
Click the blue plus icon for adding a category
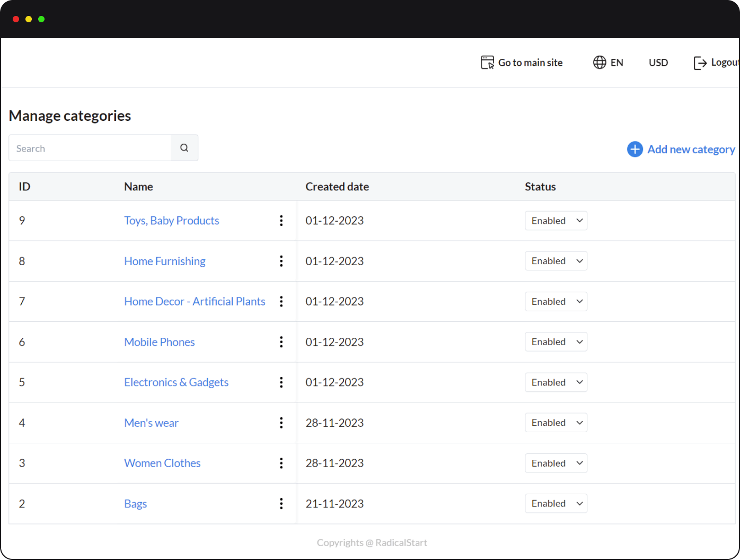(635, 149)
